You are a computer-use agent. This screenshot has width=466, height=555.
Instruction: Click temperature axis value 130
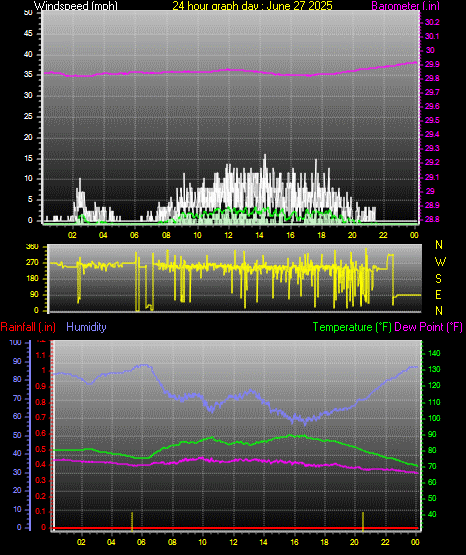pos(434,369)
